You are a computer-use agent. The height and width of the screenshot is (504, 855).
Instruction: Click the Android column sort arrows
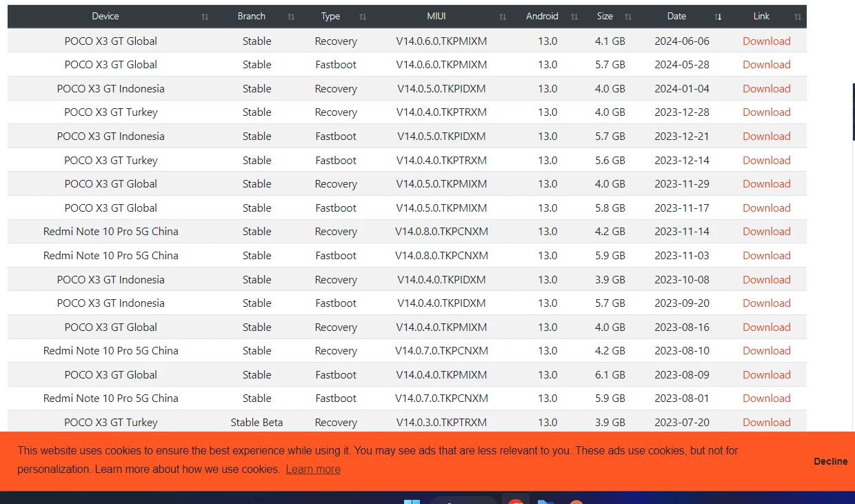tap(574, 17)
